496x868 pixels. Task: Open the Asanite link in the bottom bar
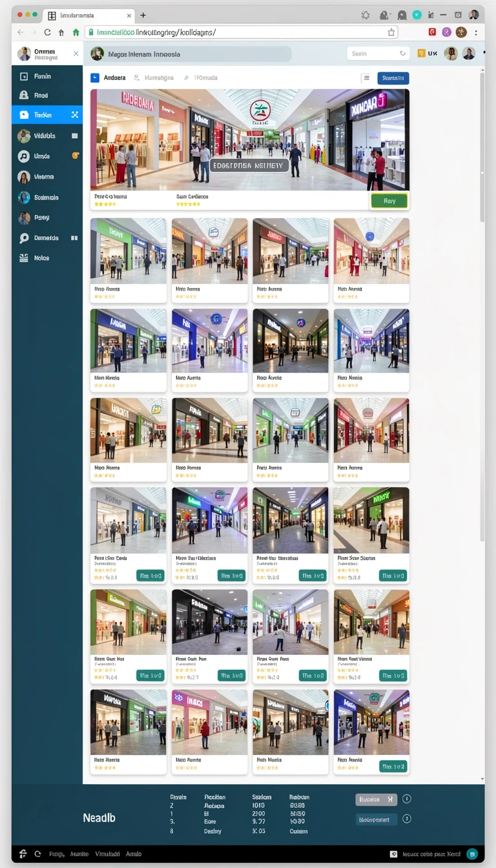[79, 854]
